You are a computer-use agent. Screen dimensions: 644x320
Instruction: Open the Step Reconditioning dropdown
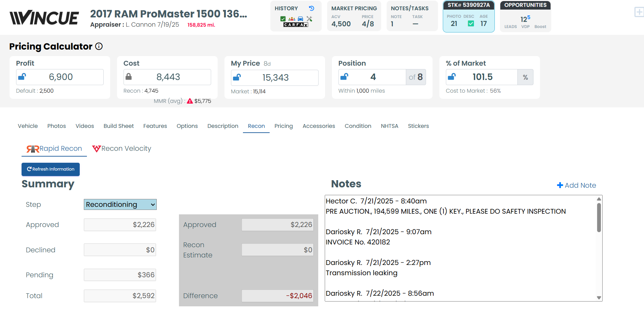click(x=120, y=204)
